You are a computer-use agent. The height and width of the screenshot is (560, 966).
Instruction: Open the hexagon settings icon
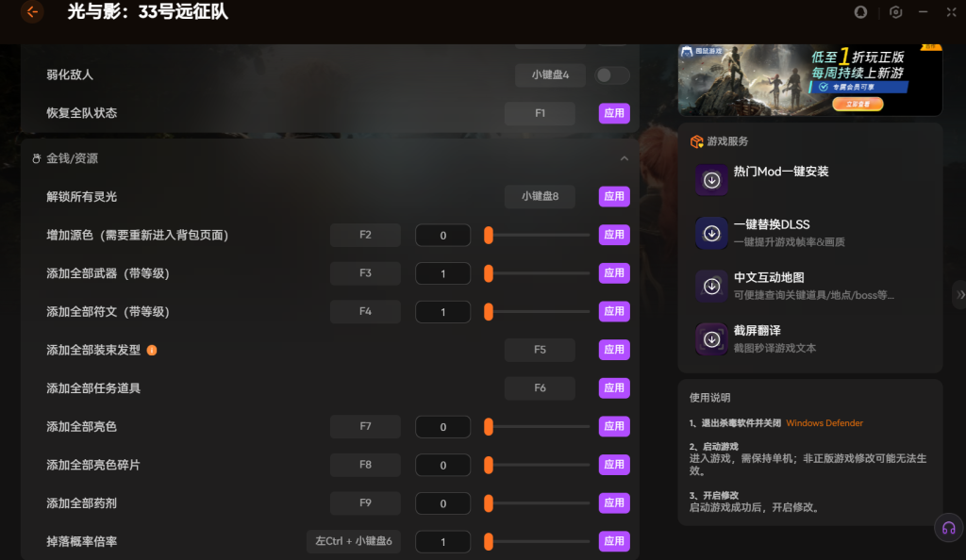[x=896, y=12]
